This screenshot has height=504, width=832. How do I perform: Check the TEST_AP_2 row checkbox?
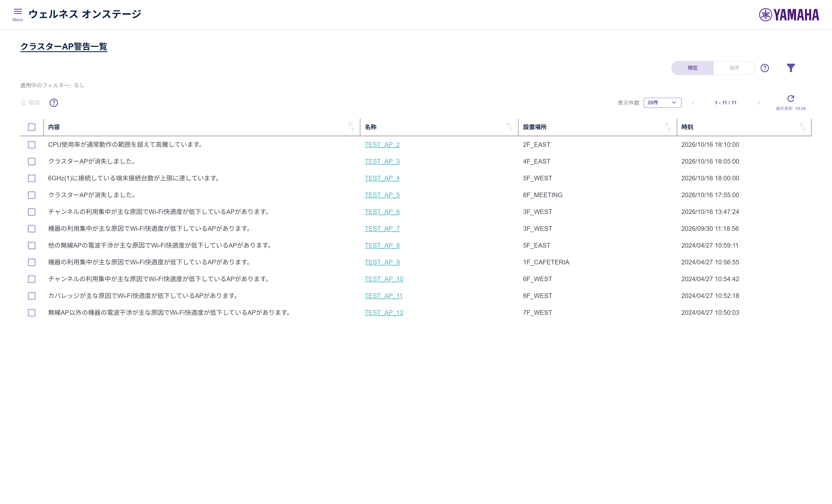tap(32, 145)
